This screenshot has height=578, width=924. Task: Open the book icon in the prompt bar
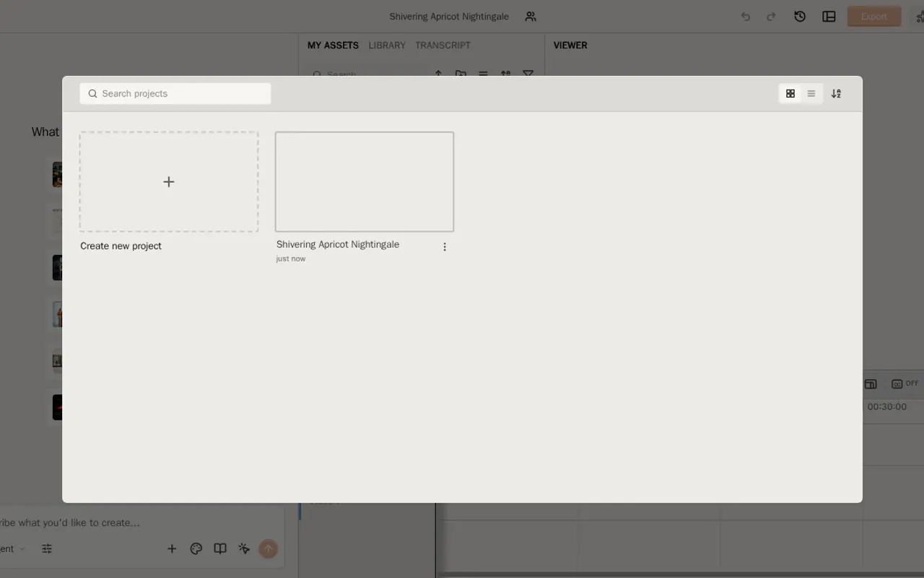[x=220, y=549]
